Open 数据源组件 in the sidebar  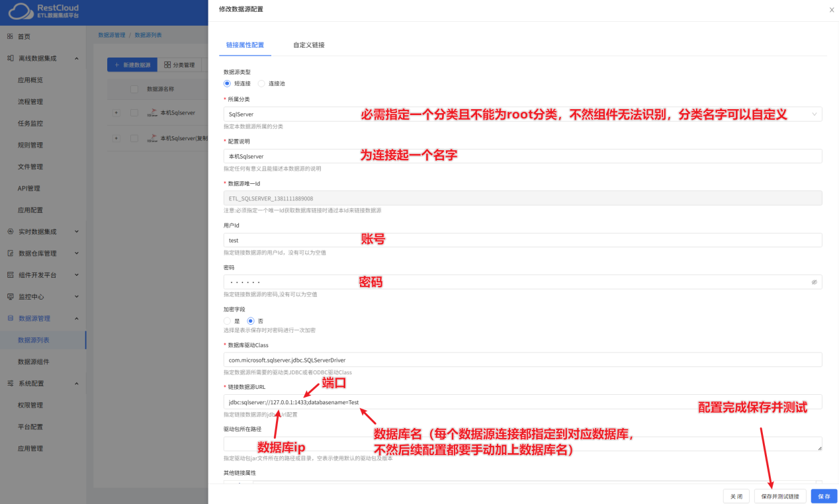pyautogui.click(x=34, y=362)
